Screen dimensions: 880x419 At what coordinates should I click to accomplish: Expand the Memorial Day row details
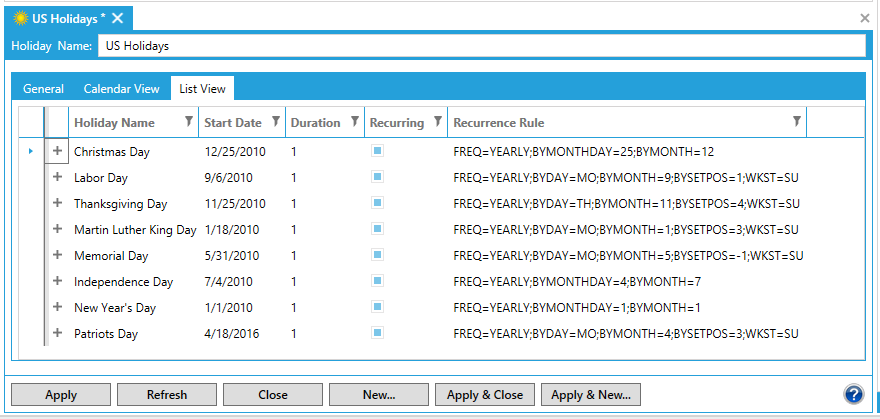pyautogui.click(x=57, y=255)
